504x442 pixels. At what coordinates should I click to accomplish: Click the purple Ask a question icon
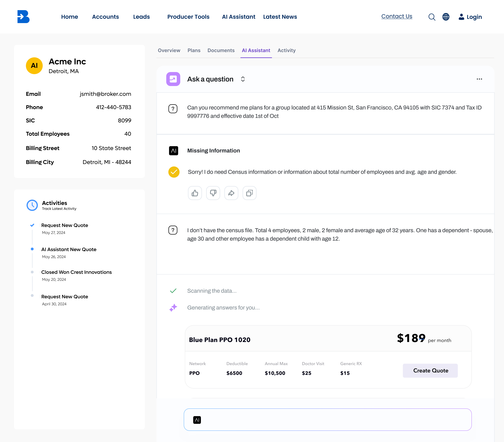173,79
